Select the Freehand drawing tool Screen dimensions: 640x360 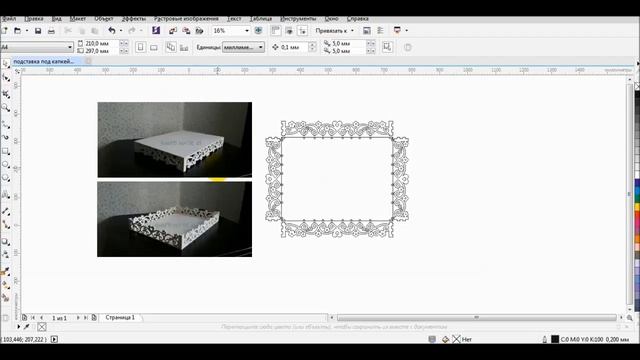click(x=6, y=125)
